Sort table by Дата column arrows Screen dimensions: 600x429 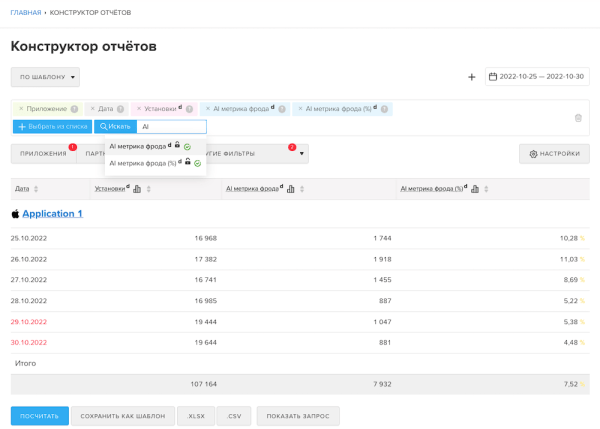click(37, 188)
